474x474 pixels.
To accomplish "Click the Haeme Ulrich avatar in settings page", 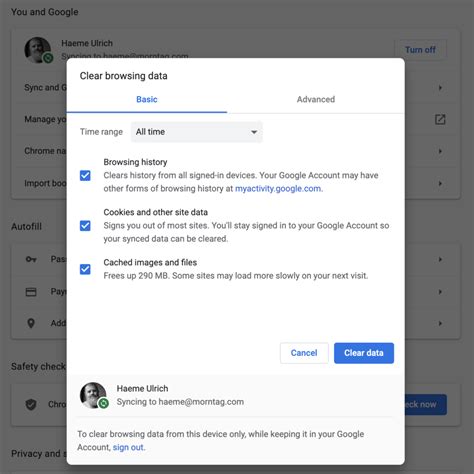I will pyautogui.click(x=38, y=50).
